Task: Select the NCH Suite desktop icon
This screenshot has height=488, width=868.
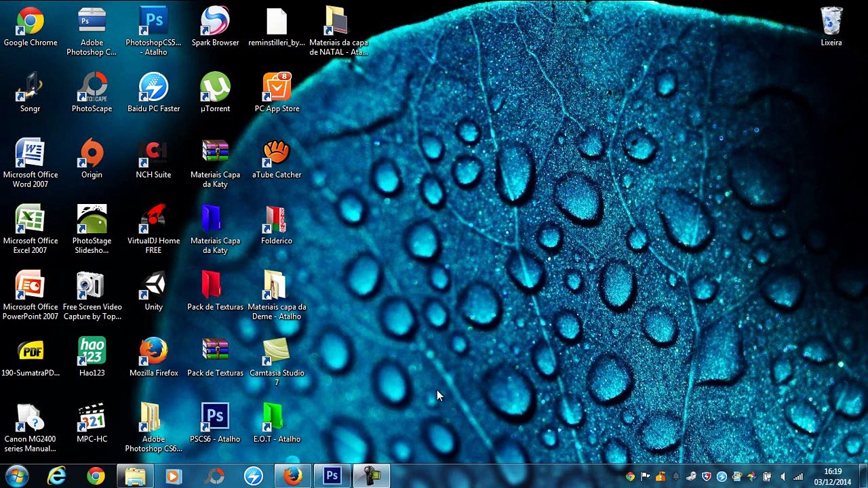Action: tap(154, 159)
